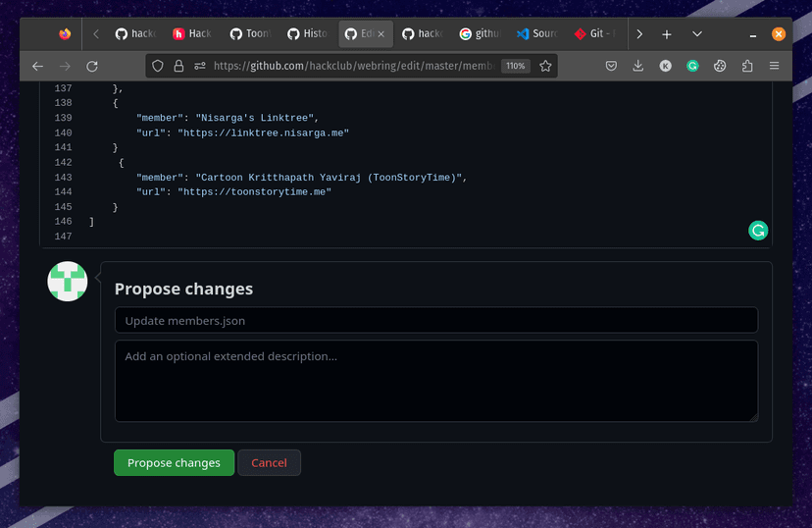Click the padlock site security icon
This screenshot has height=528, width=812.
(x=178, y=66)
